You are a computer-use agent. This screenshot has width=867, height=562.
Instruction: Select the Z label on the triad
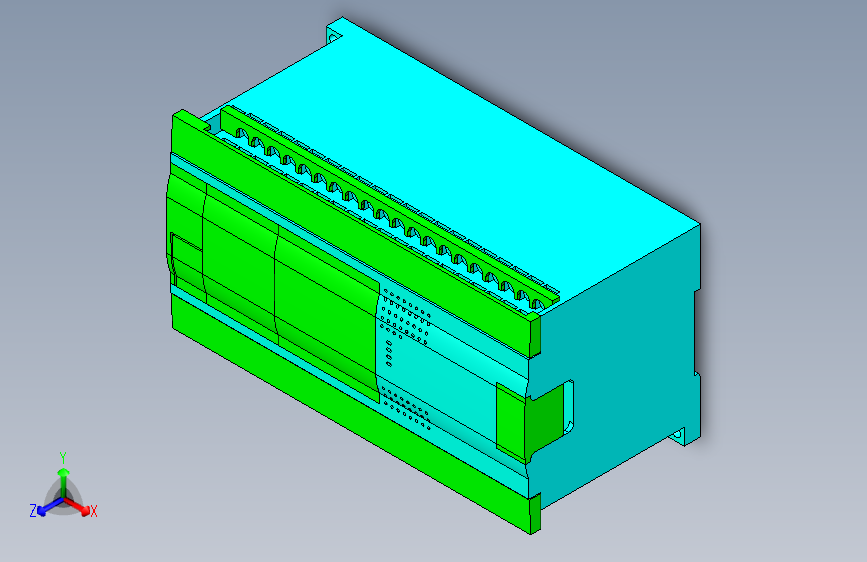[33, 511]
